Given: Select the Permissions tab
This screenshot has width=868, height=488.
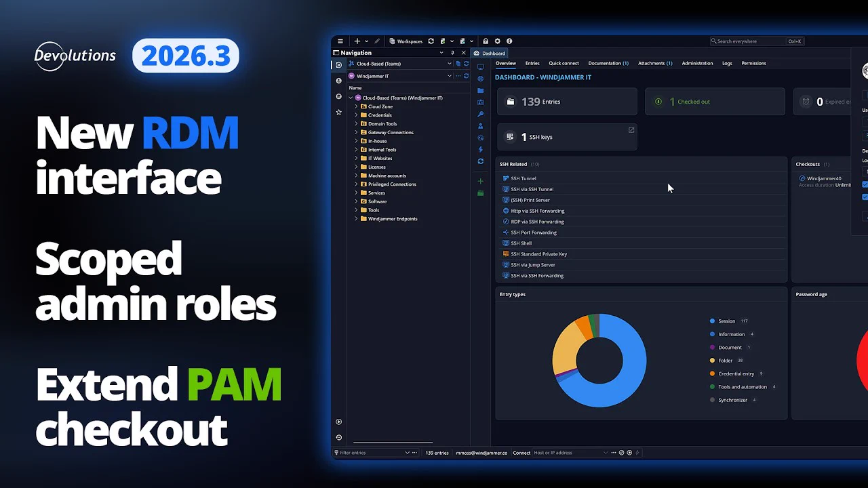Looking at the screenshot, I should (x=754, y=63).
